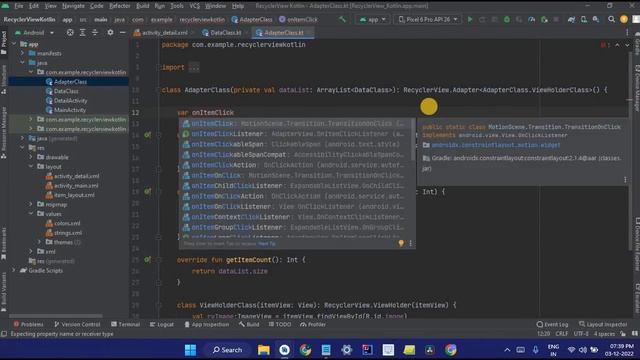Open the Refactor menu
Image resolution: width=640 pixels, height=360 pixels.
pos(120,6)
